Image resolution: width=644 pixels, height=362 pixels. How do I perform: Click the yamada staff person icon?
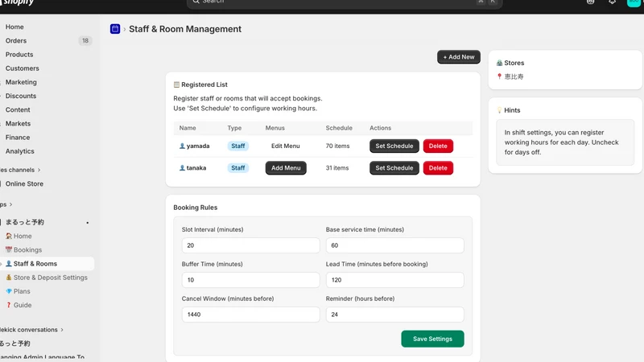pyautogui.click(x=182, y=146)
